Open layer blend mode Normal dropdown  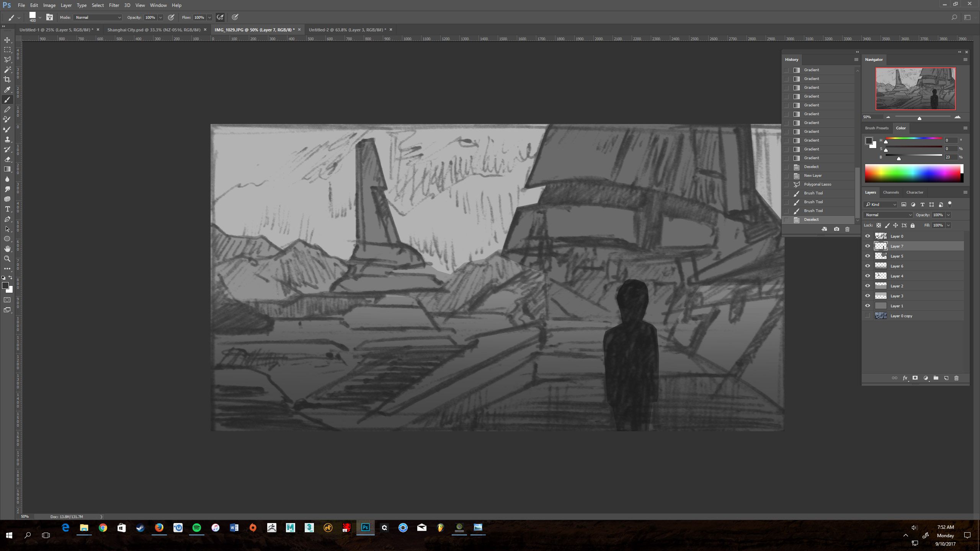888,215
